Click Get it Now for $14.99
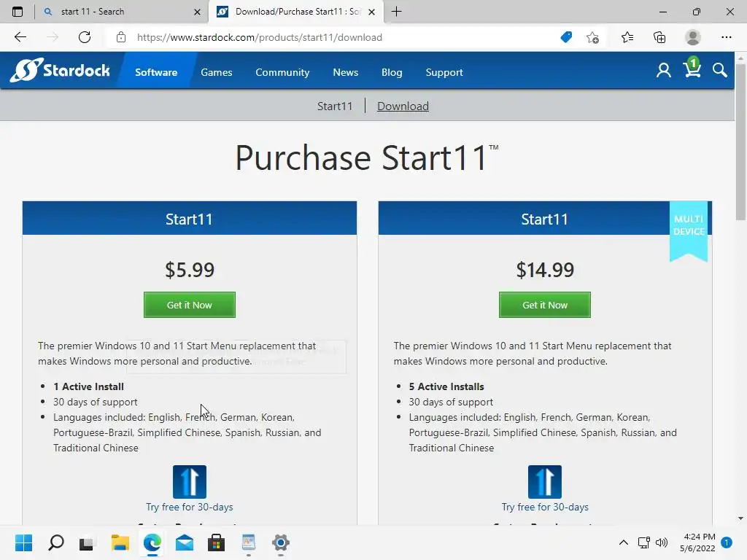This screenshot has width=747, height=560. (x=544, y=305)
